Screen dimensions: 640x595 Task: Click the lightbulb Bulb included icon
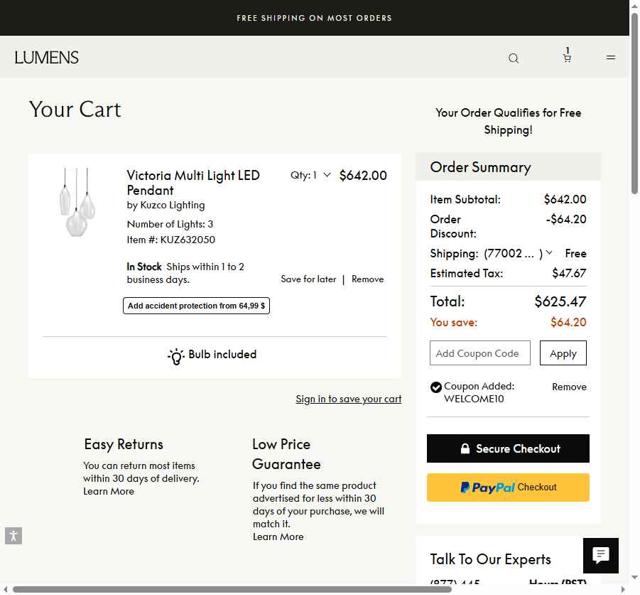tap(176, 356)
